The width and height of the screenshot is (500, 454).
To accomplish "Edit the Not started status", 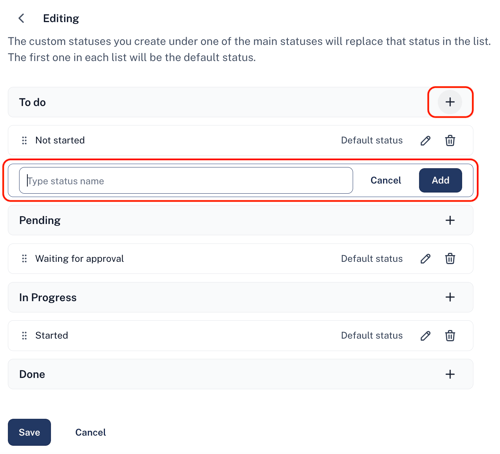I will pos(425,141).
